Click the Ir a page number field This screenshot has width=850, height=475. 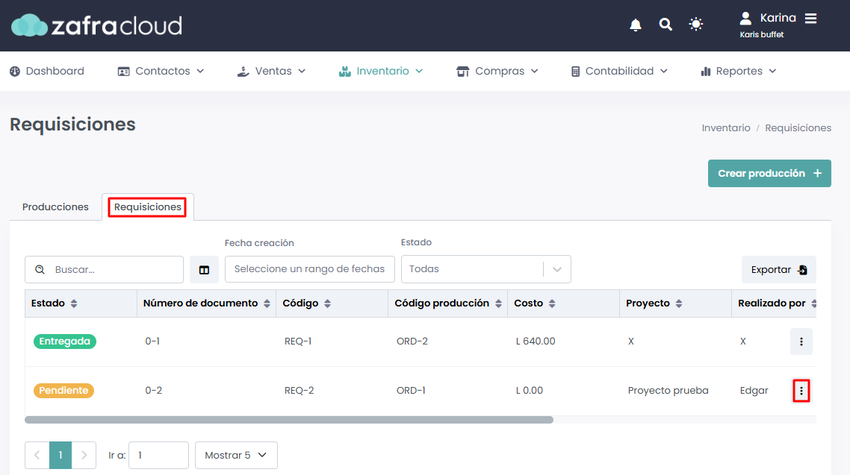pyautogui.click(x=158, y=455)
